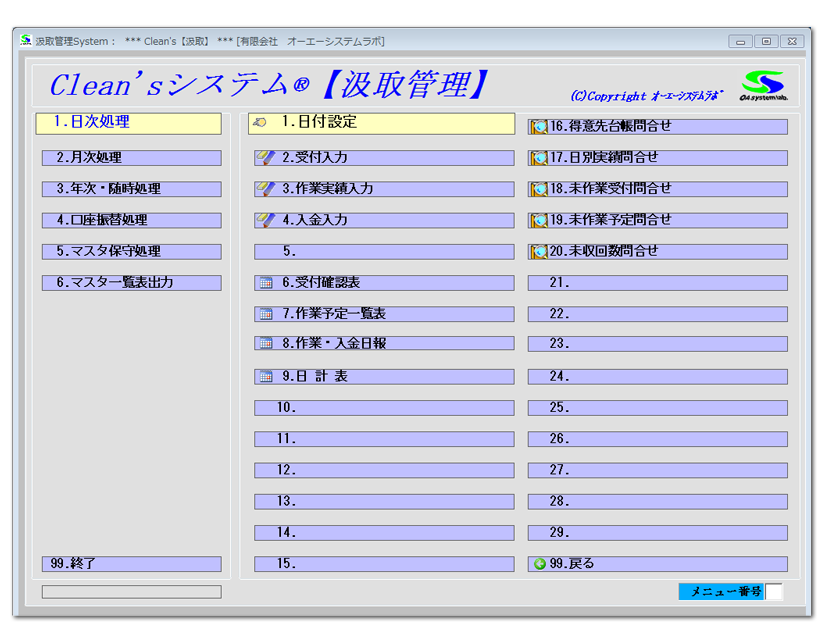Click the empty menu slot 14.
Viewport: 820px width, 640px height.
(x=384, y=533)
